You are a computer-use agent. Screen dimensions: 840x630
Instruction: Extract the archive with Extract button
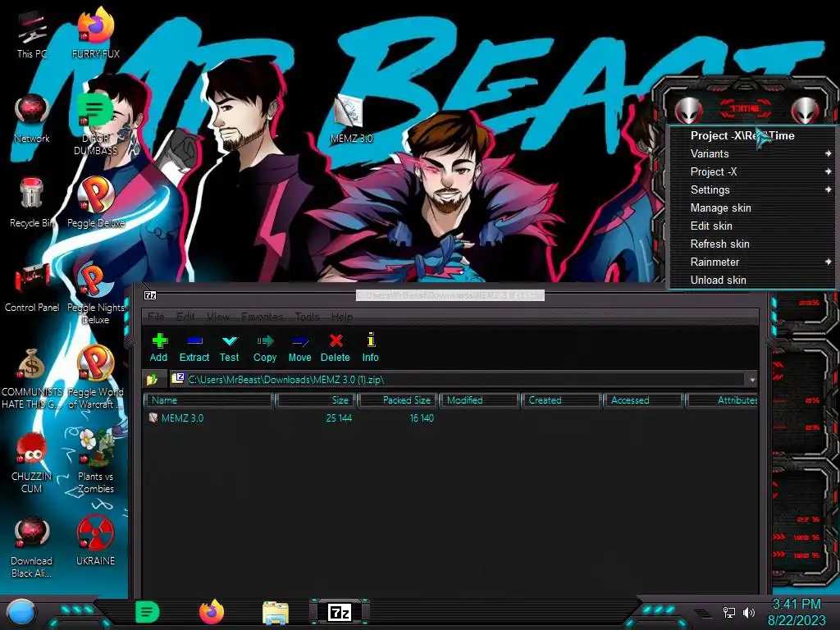click(194, 347)
